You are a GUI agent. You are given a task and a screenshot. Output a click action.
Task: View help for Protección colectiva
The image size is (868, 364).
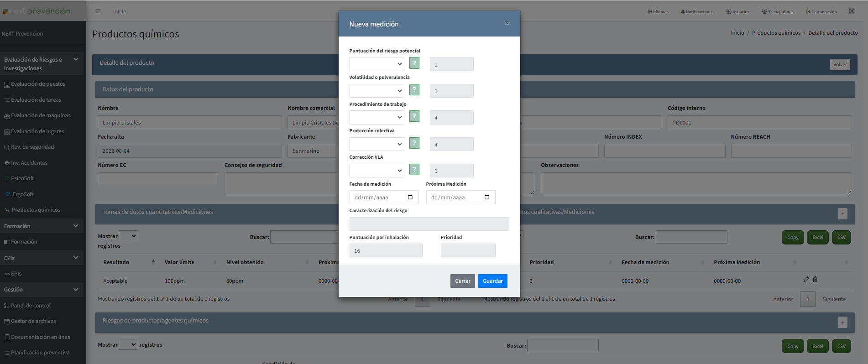click(414, 143)
